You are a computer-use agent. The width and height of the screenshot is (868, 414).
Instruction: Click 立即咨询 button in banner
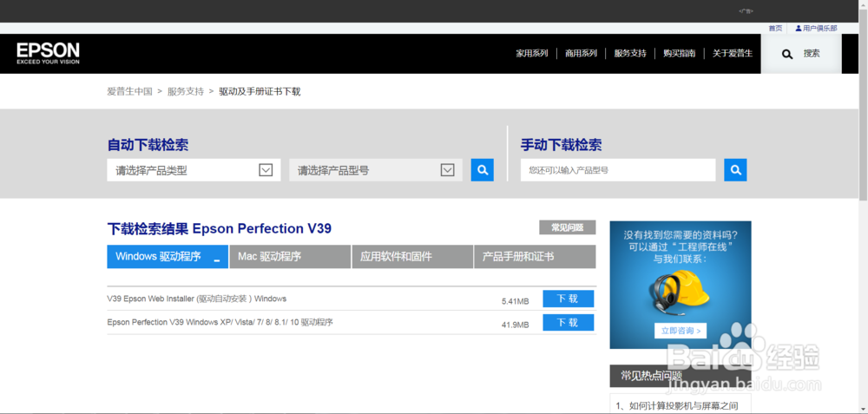click(x=681, y=331)
